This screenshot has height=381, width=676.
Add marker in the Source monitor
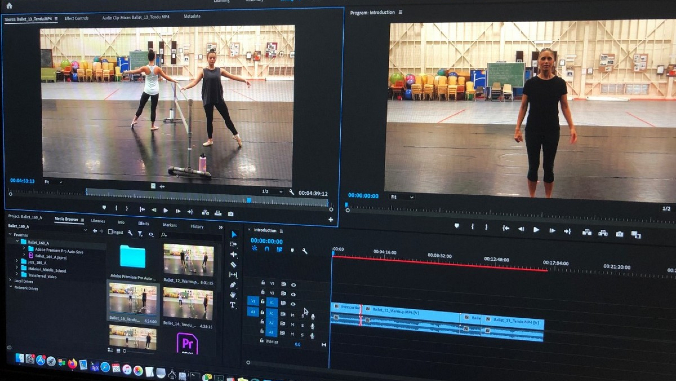(104, 208)
